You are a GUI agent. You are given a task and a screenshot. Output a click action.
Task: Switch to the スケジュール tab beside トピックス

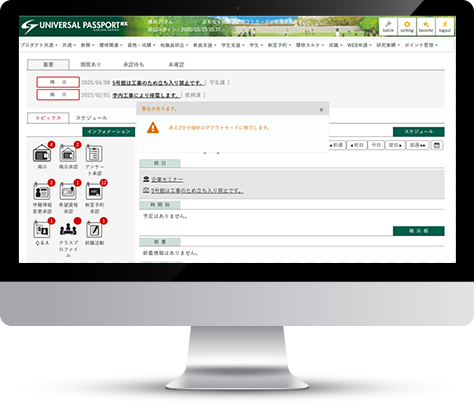[91, 118]
